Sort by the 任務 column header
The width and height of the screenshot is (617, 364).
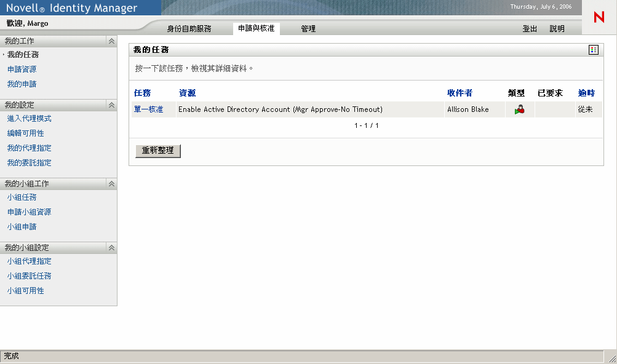143,93
